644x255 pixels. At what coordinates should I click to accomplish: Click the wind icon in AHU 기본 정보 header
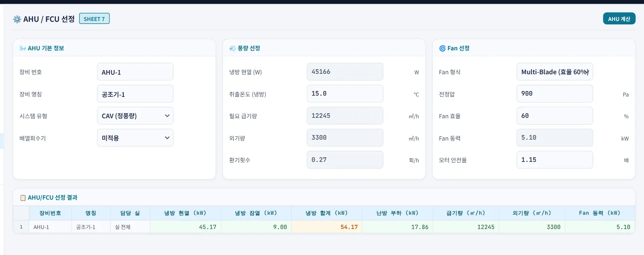pyautogui.click(x=23, y=48)
